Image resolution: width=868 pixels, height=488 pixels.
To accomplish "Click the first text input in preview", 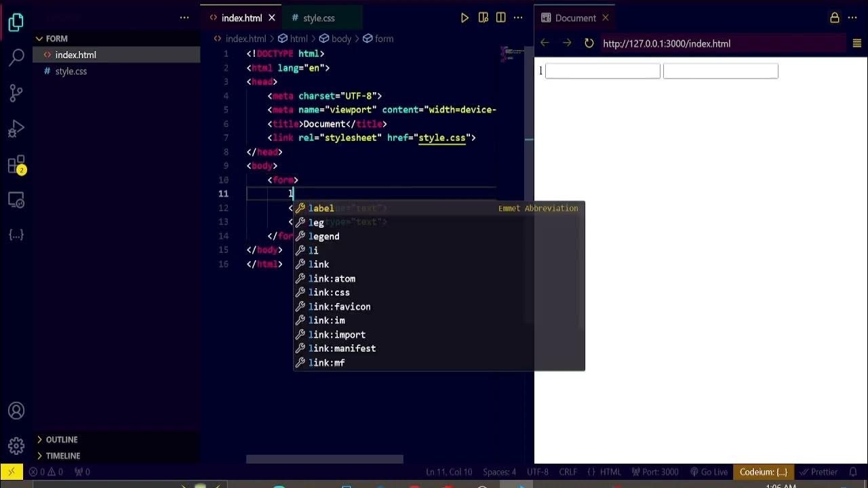I will click(603, 71).
